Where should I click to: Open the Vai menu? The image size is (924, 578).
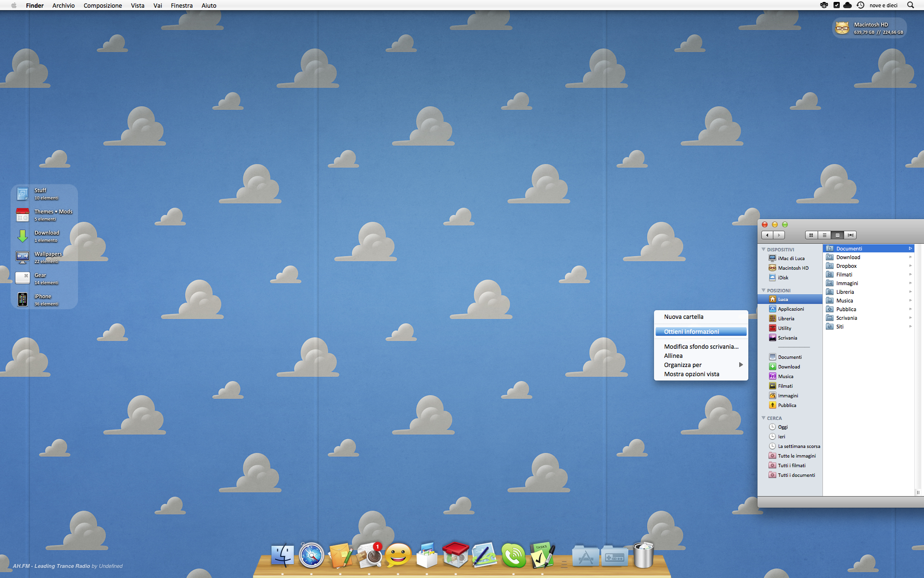[158, 5]
